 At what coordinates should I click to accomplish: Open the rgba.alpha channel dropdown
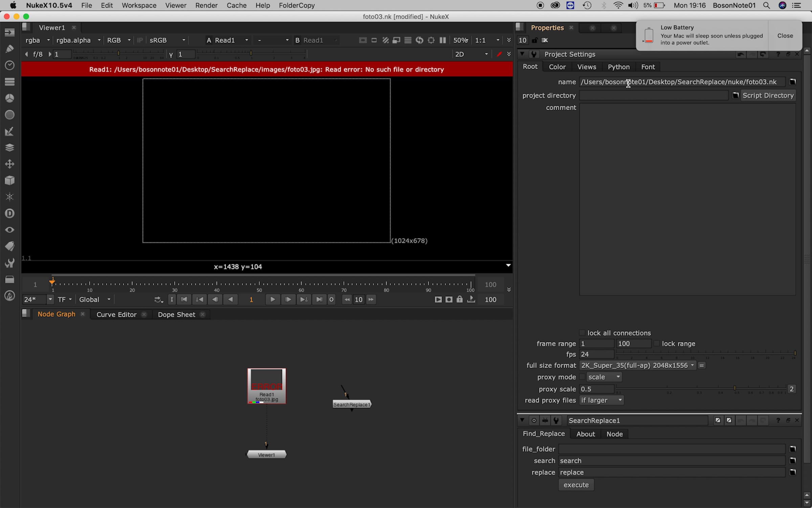78,40
